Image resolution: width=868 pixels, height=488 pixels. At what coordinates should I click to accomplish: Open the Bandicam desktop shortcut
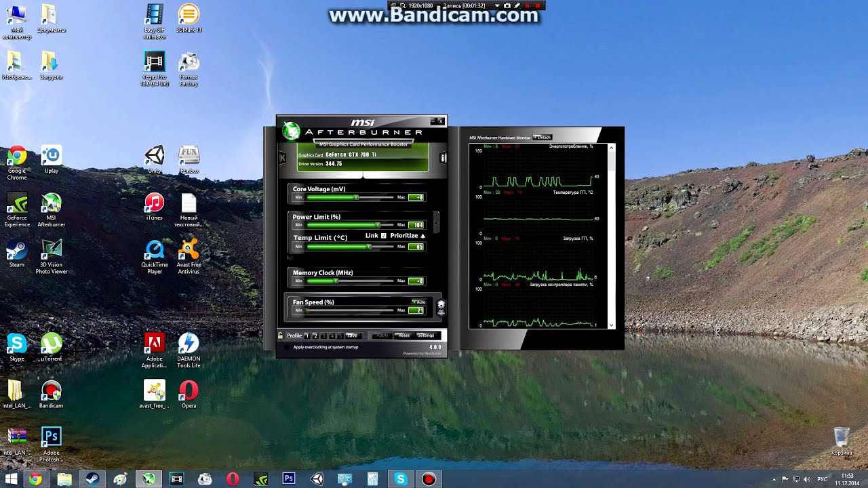pos(52,394)
